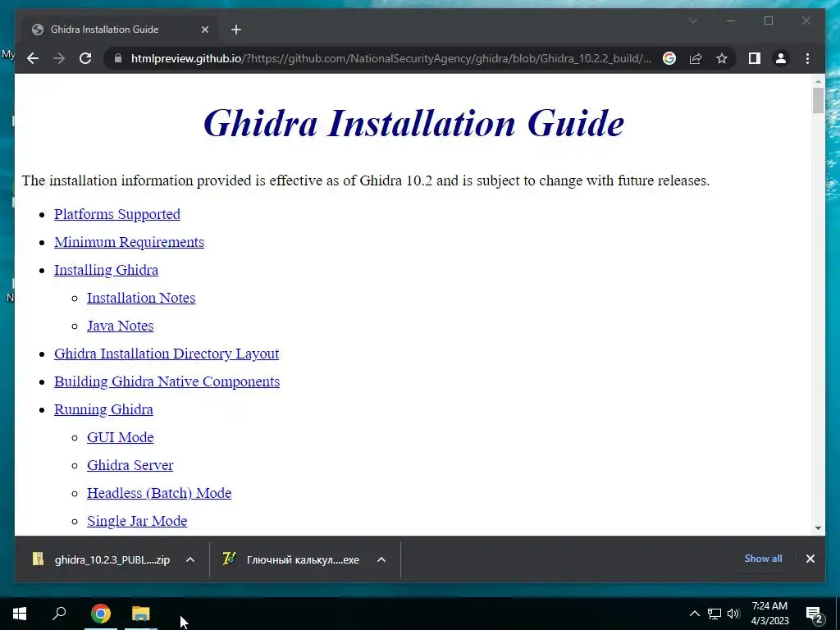Open the tab search dropdown arrow
The width and height of the screenshot is (840, 630).
[x=692, y=21]
